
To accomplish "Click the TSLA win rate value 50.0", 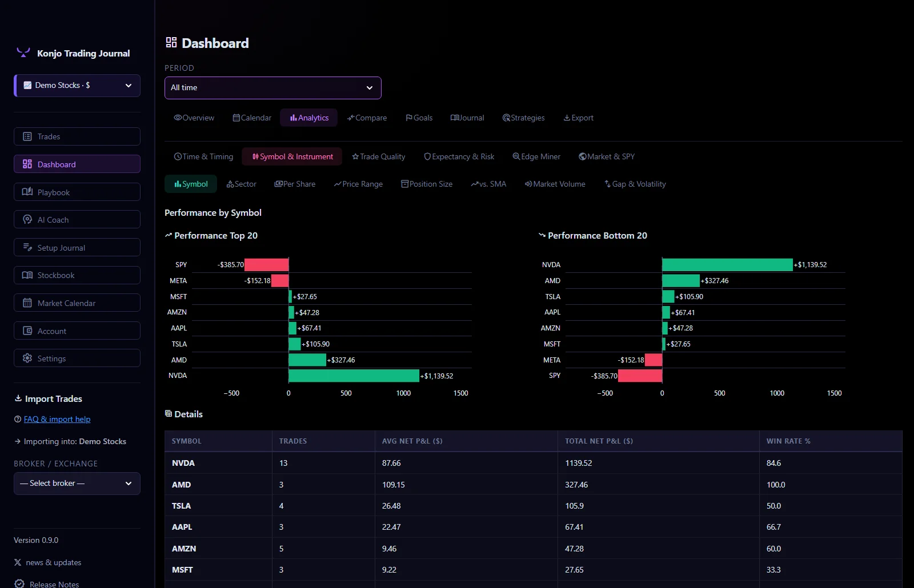I will click(x=773, y=506).
